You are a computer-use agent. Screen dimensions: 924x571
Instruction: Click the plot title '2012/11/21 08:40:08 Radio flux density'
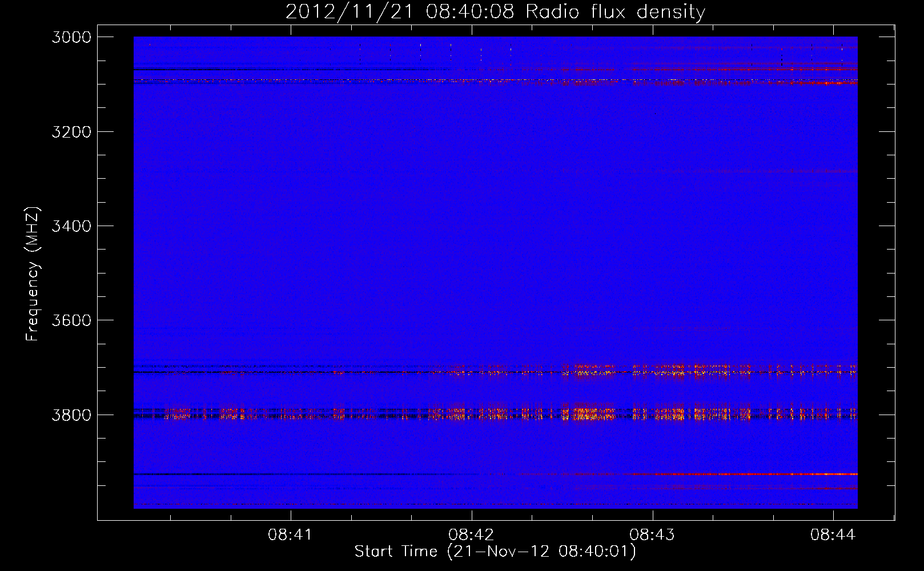coord(495,11)
